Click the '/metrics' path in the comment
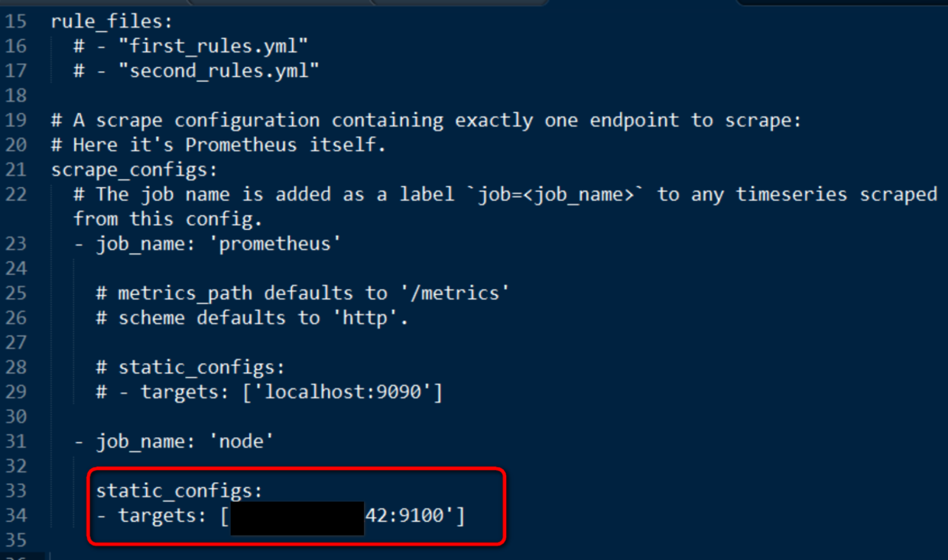 (x=454, y=293)
